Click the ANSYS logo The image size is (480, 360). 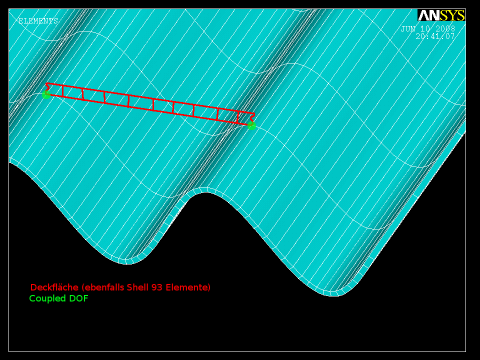[441, 15]
